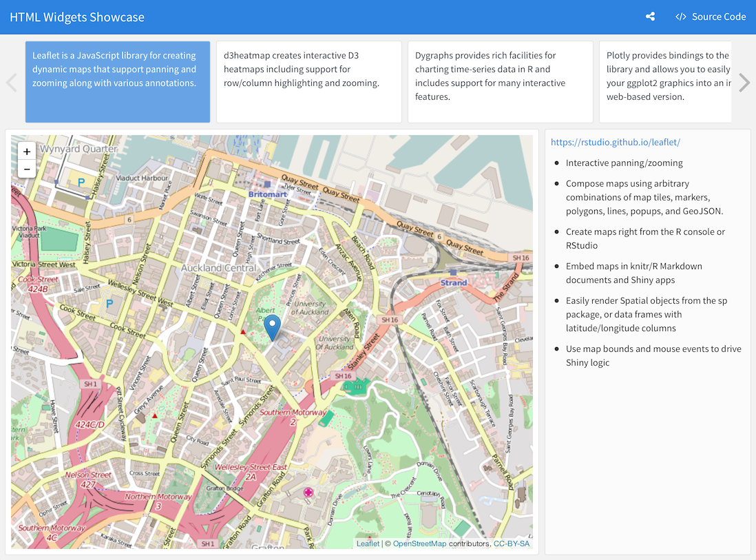Select the Plotly widget card

pos(666,81)
